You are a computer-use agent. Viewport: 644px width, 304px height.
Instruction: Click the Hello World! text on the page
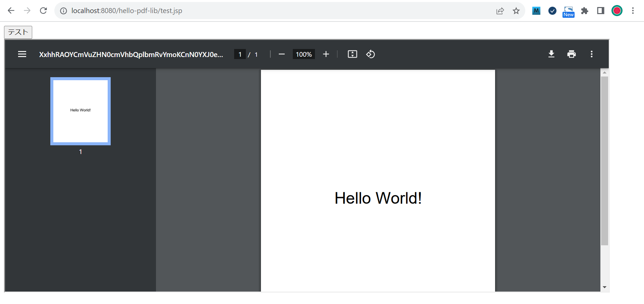378,198
